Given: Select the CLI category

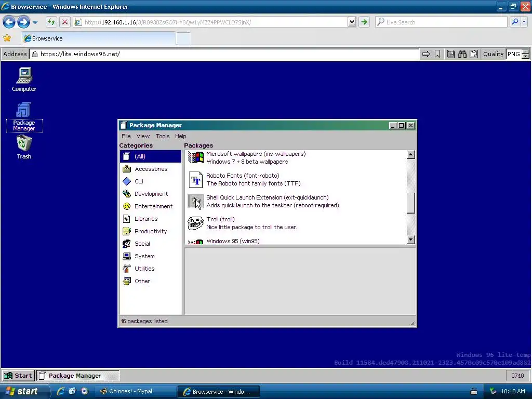Looking at the screenshot, I should [x=151, y=181].
